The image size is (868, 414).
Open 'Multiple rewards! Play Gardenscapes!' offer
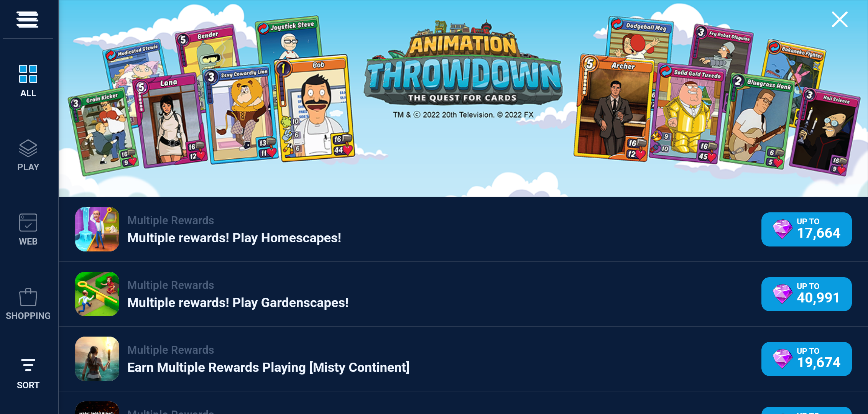[238, 303]
